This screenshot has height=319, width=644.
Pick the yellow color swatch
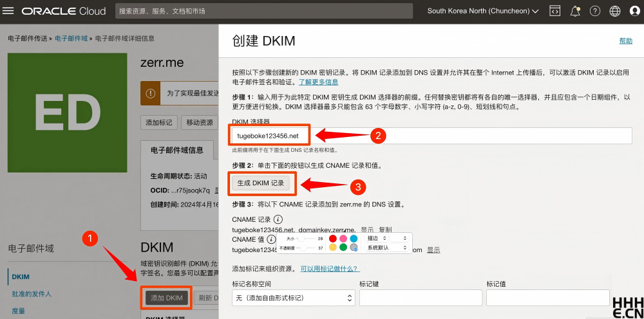click(x=333, y=247)
